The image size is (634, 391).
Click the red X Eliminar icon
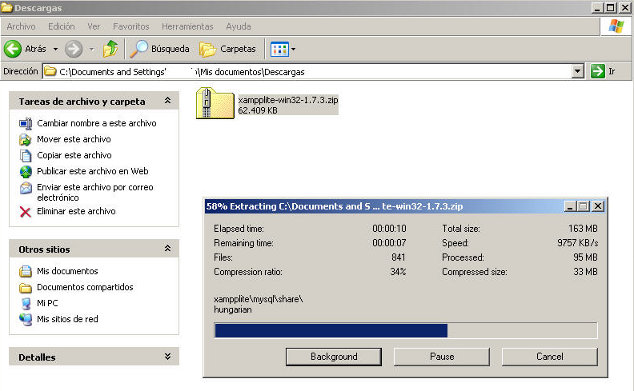[x=25, y=211]
